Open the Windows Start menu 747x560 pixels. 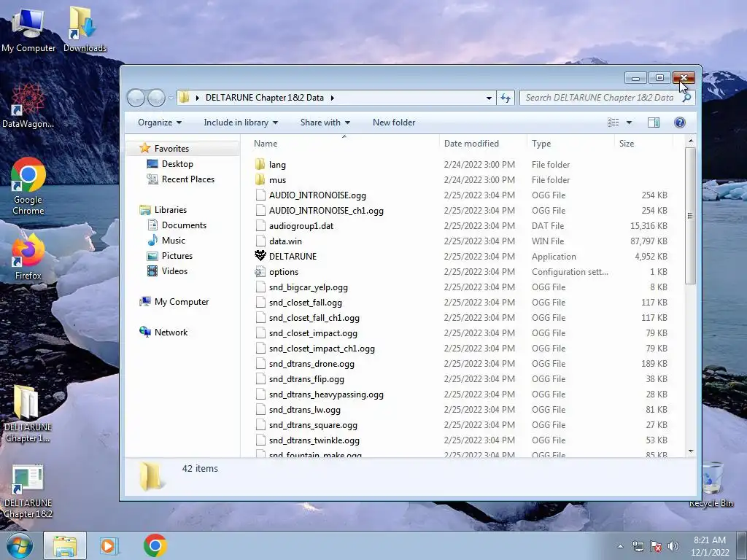20,545
